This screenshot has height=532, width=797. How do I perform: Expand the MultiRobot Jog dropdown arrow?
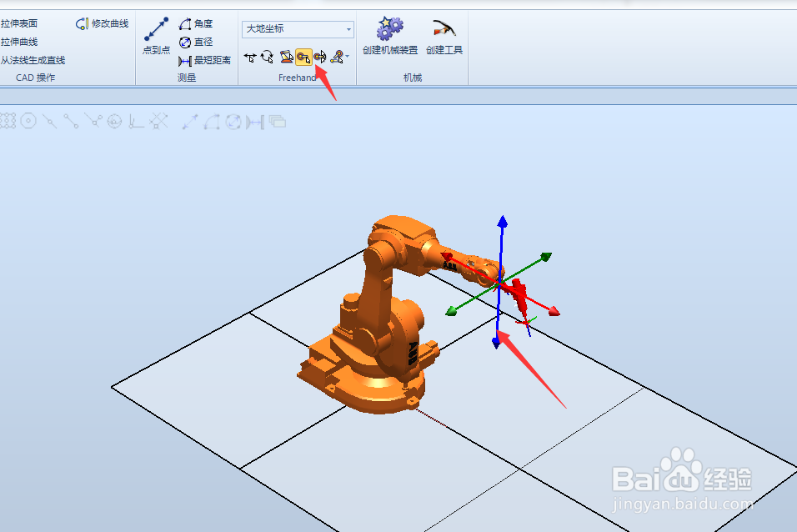[347, 57]
